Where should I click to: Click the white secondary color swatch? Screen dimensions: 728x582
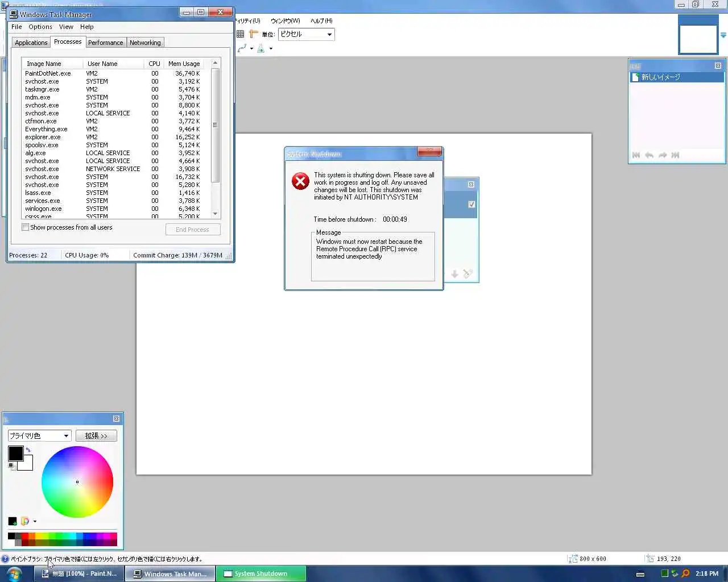[x=26, y=464]
